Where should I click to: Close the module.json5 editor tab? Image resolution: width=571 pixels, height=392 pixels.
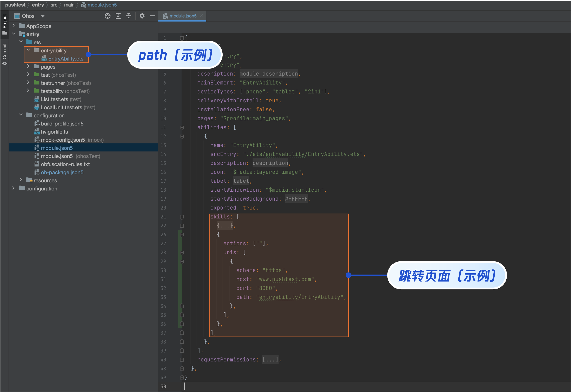pos(201,16)
